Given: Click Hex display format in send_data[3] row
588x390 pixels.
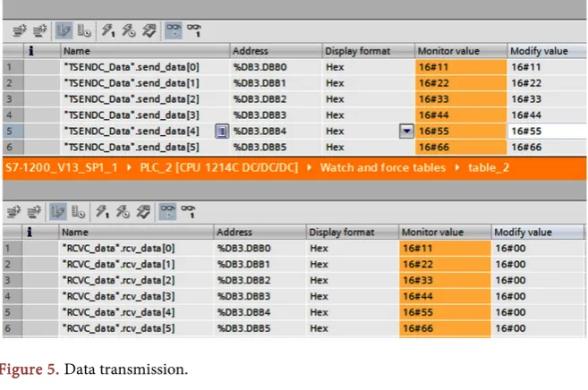Looking at the screenshot, I should click(x=368, y=115).
